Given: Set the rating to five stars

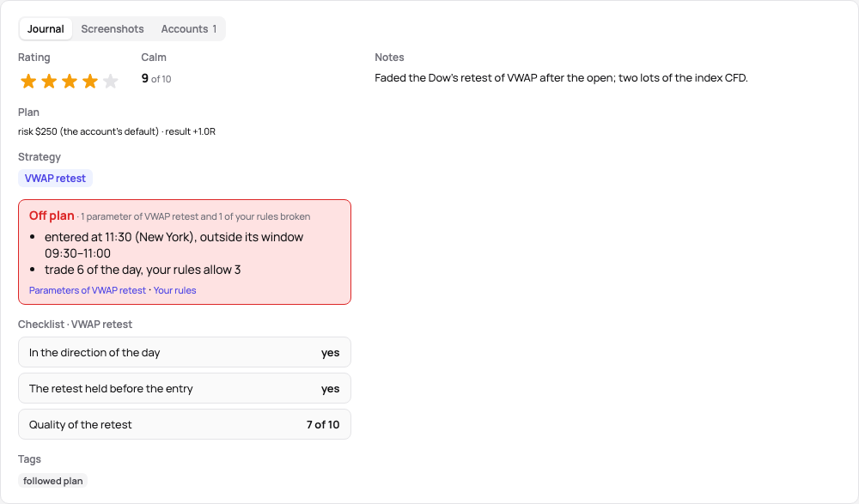Looking at the screenshot, I should [111, 82].
